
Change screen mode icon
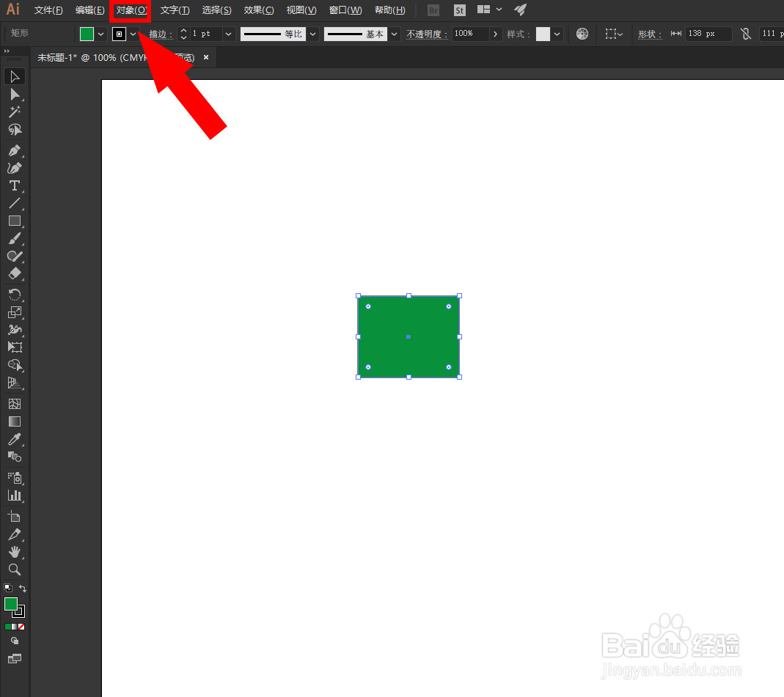(x=15, y=659)
